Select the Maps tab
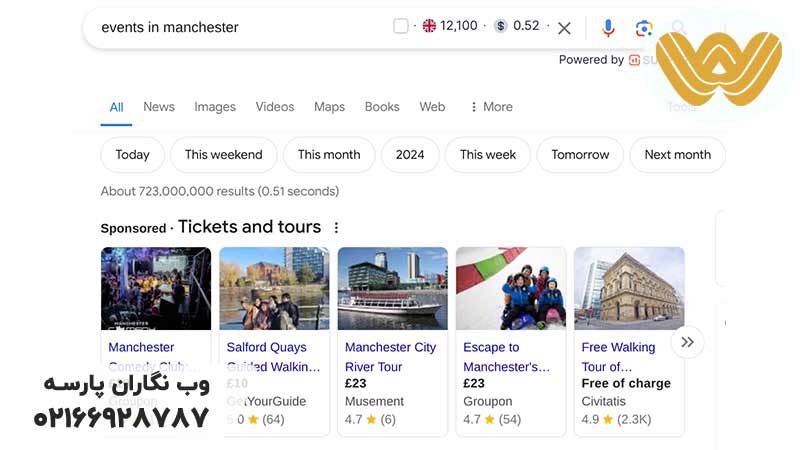Screen dimensions: 800x450 click(329, 107)
